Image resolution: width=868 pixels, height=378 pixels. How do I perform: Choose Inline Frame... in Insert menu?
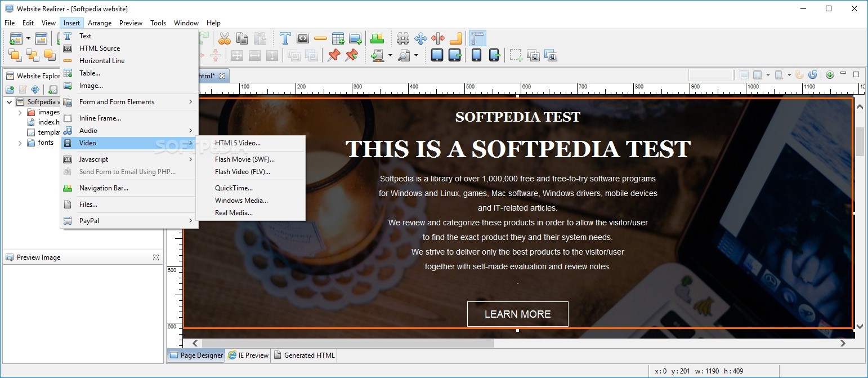129,118
